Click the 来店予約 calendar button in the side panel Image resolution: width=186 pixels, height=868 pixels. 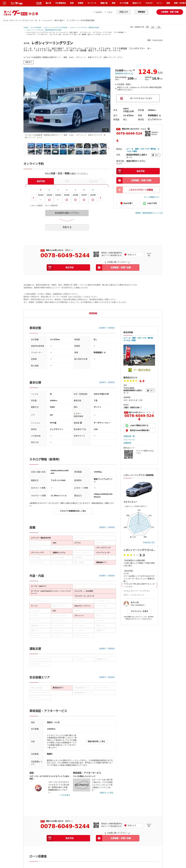click(x=138, y=171)
